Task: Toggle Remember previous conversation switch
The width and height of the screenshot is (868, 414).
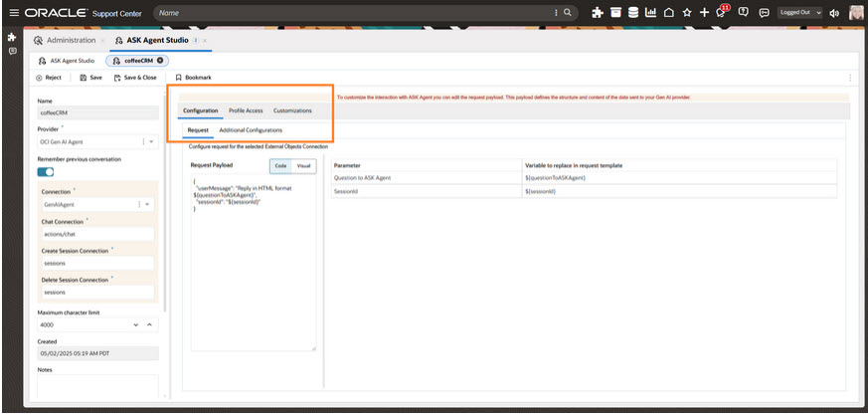Action: pyautogui.click(x=46, y=172)
